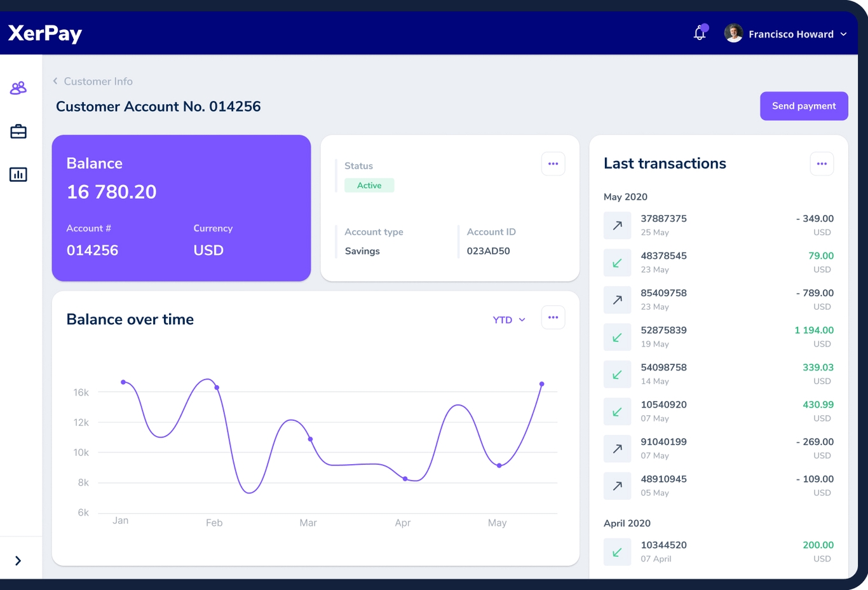Open three-dot menu on Balance over time

(553, 317)
